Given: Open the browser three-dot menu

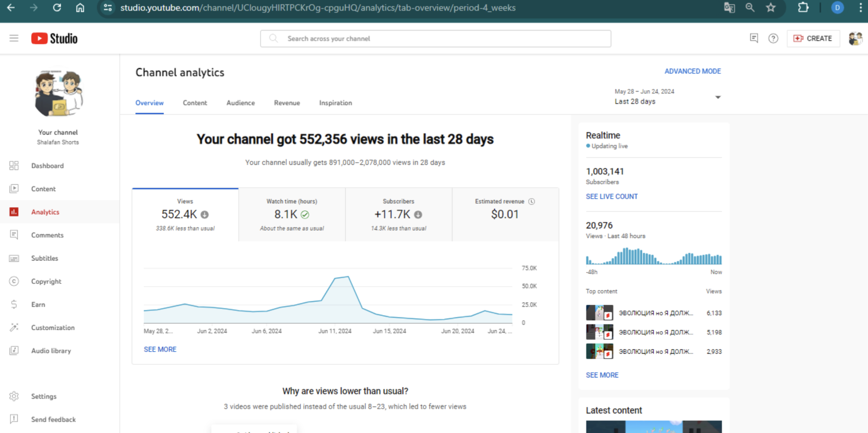Looking at the screenshot, I should coord(861,7).
